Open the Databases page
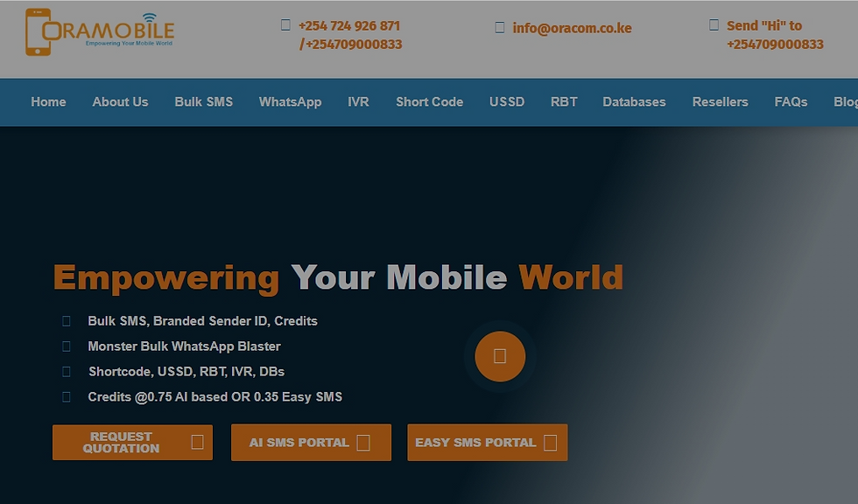Viewport: 858px width, 504px height. (x=634, y=102)
